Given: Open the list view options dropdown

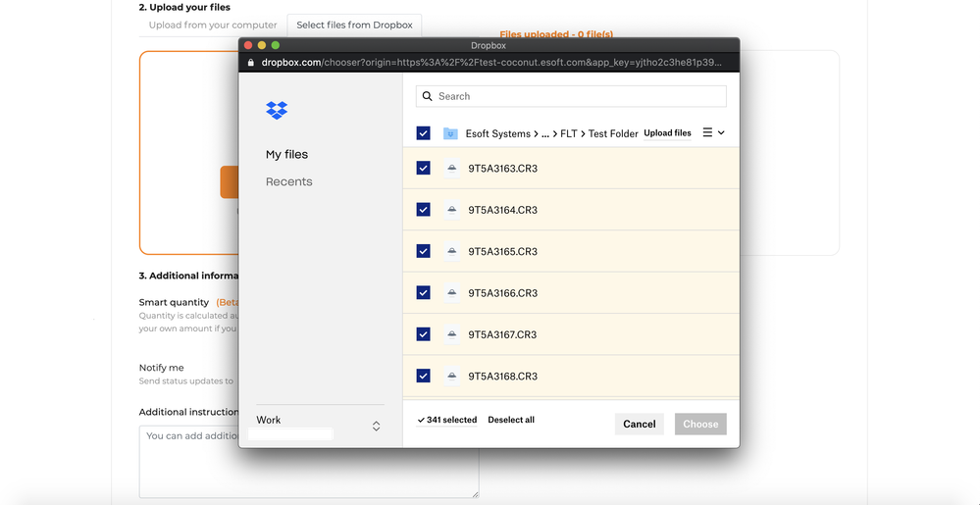Looking at the screenshot, I should [713, 133].
